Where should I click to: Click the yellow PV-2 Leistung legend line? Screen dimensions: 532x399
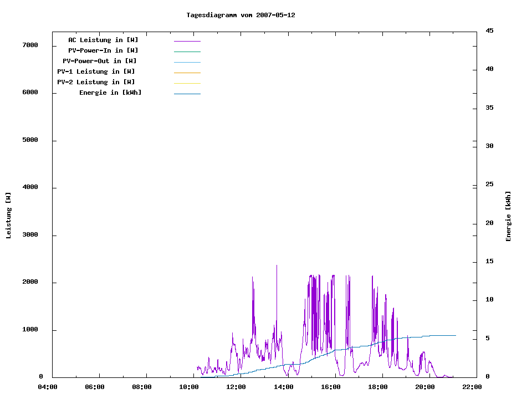[187, 83]
